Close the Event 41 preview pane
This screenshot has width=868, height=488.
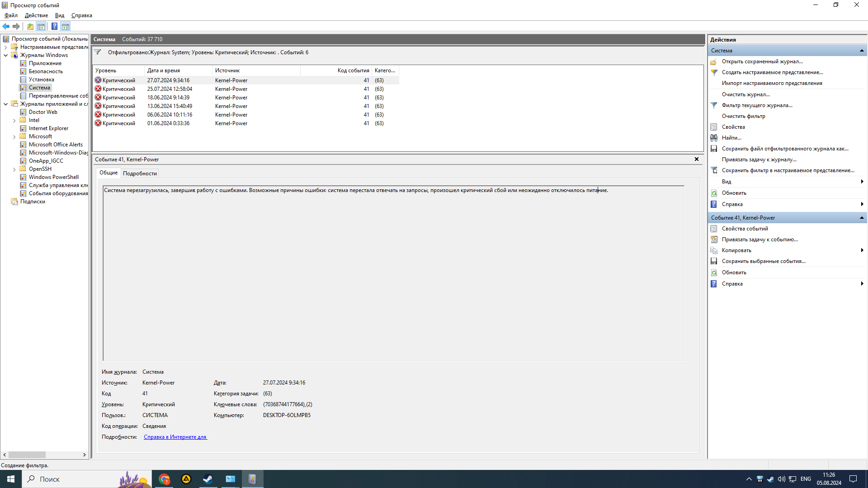[697, 159]
